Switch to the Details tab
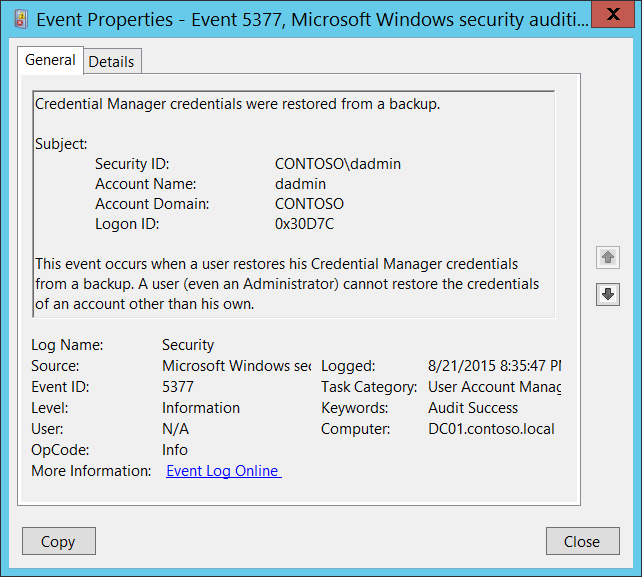 coord(111,61)
